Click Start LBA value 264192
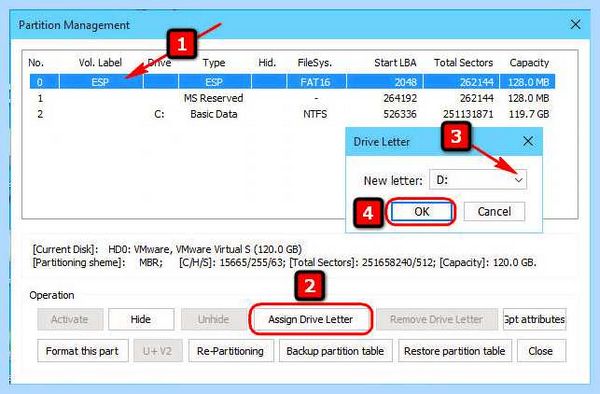Screen dimensions: 600x394 pos(400,98)
